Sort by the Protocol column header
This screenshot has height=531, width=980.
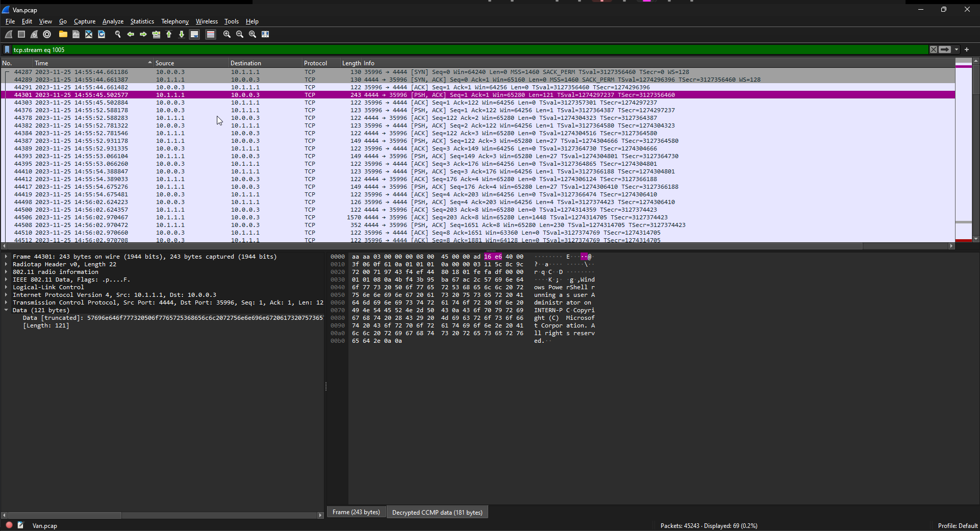[x=321, y=63]
